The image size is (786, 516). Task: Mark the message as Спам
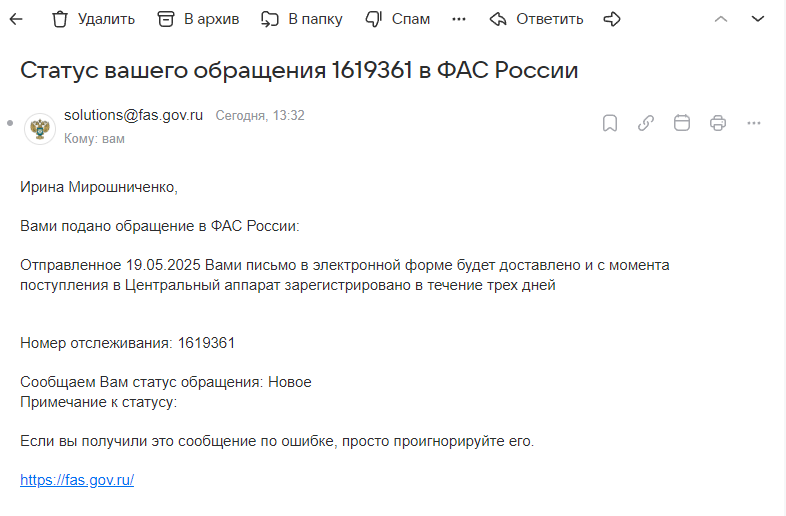click(x=398, y=20)
